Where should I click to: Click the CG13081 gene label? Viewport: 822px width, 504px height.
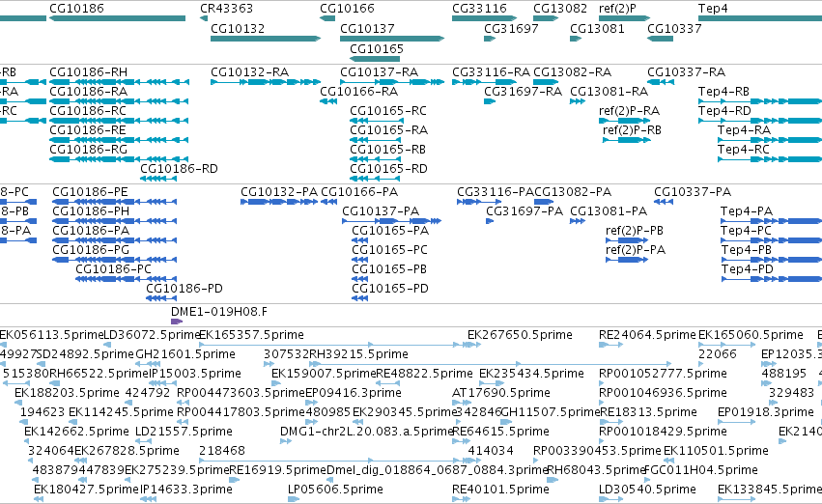pyautogui.click(x=597, y=28)
